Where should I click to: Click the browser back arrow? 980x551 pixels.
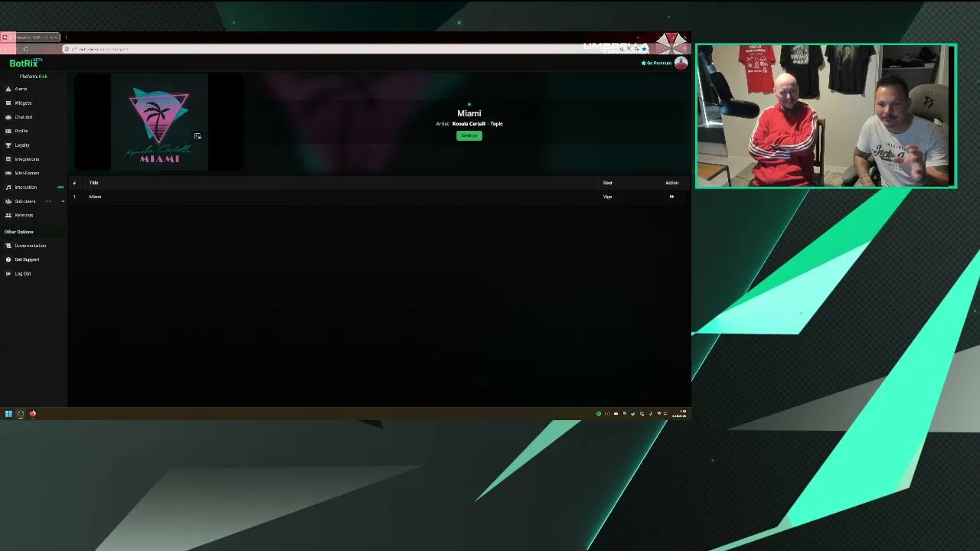pos(6,49)
